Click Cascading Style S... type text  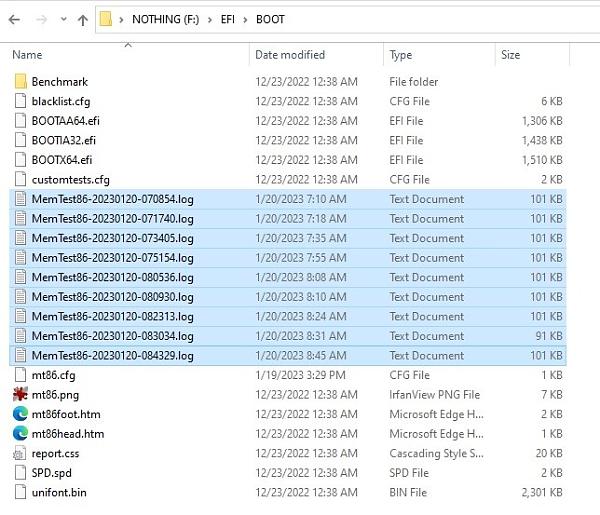[437, 453]
